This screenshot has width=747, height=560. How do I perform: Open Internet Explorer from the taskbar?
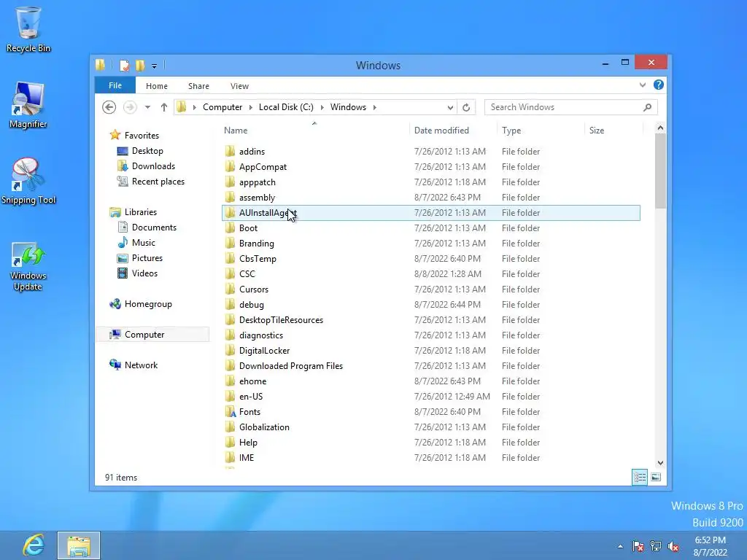click(x=34, y=545)
